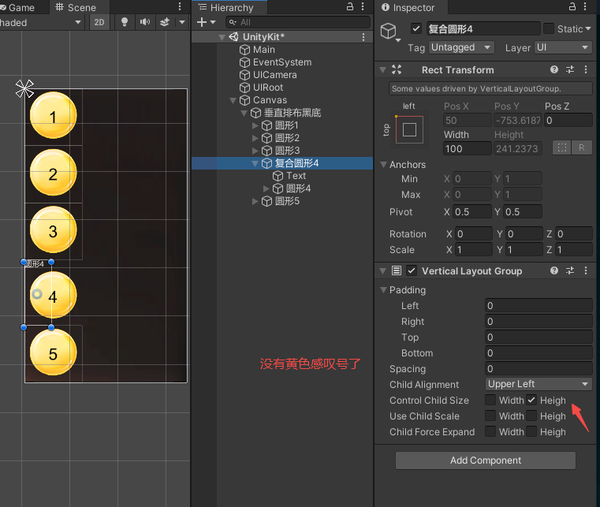Lock the Inspector panel padlock
Screen dimensions: 600x507
[572, 6]
